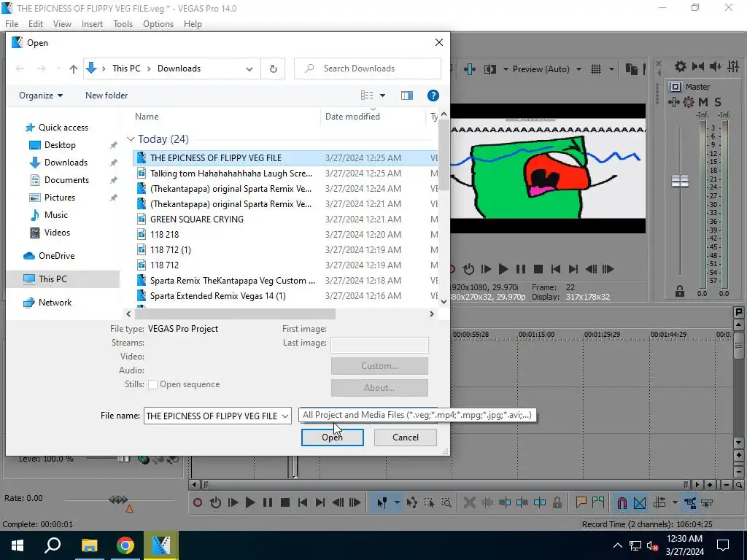
Task: Select the Zoom Edit tool
Action: pos(446,502)
